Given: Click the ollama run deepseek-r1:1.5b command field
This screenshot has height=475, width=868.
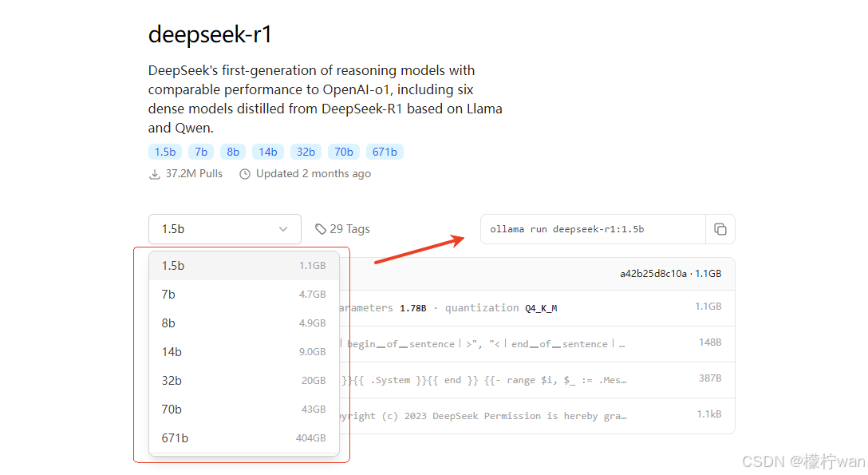Looking at the screenshot, I should [593, 229].
